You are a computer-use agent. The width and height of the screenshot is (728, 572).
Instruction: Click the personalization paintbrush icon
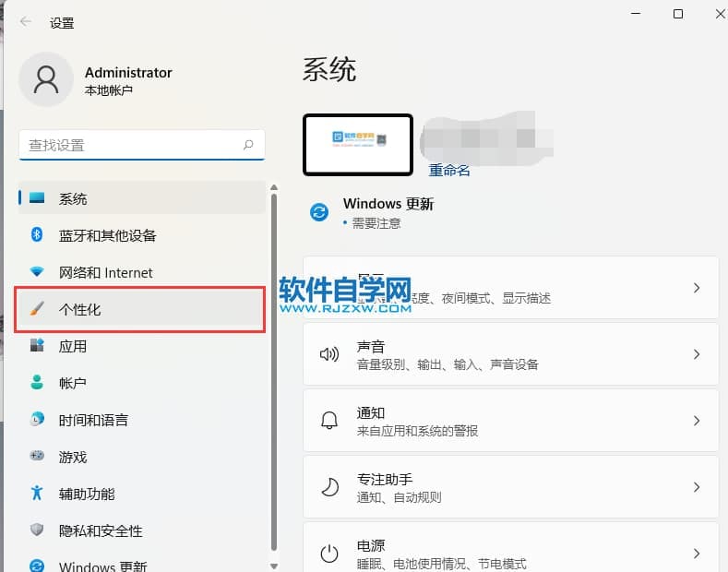[x=37, y=309]
